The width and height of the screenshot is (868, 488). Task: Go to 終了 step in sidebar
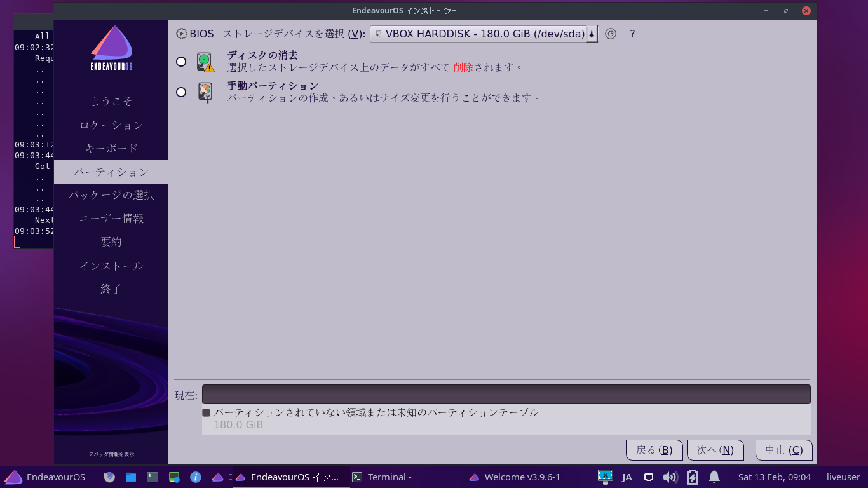(111, 289)
